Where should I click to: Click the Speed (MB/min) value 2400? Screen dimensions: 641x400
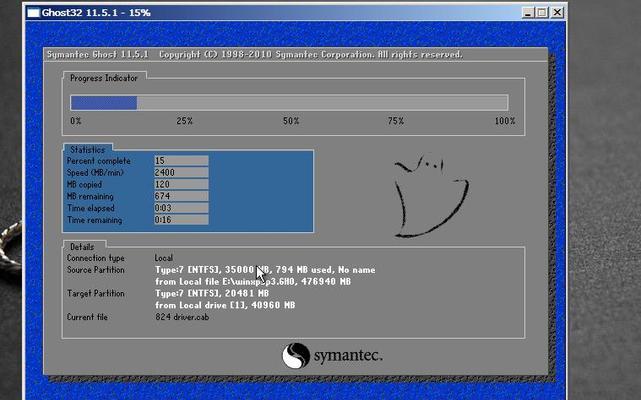[x=181, y=173]
